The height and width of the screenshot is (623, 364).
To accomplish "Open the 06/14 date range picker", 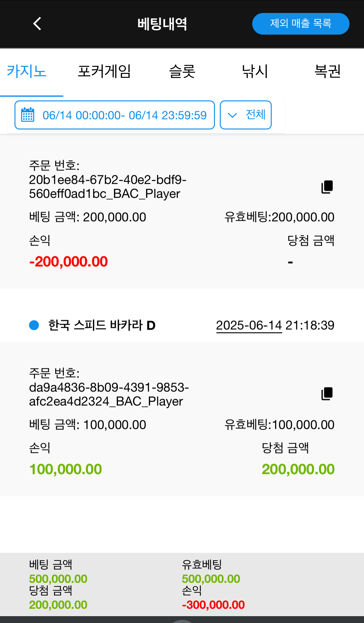I will [x=124, y=115].
